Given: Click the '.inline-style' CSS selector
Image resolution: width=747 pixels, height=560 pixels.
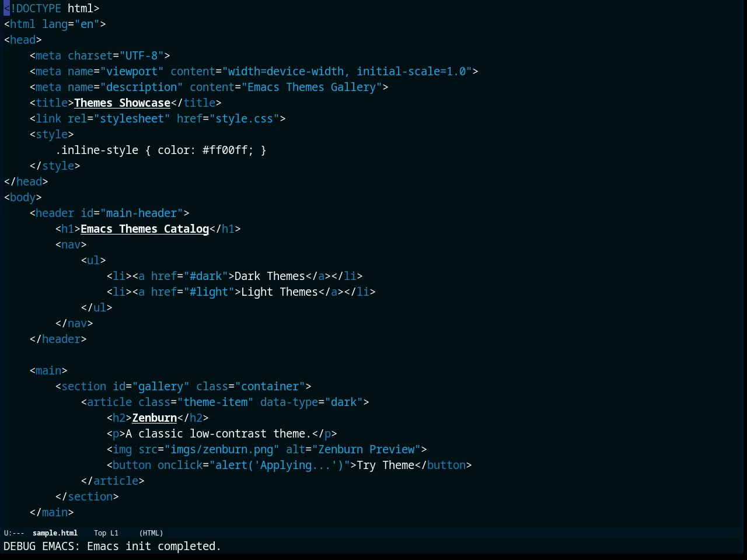Looking at the screenshot, I should pyautogui.click(x=97, y=150).
